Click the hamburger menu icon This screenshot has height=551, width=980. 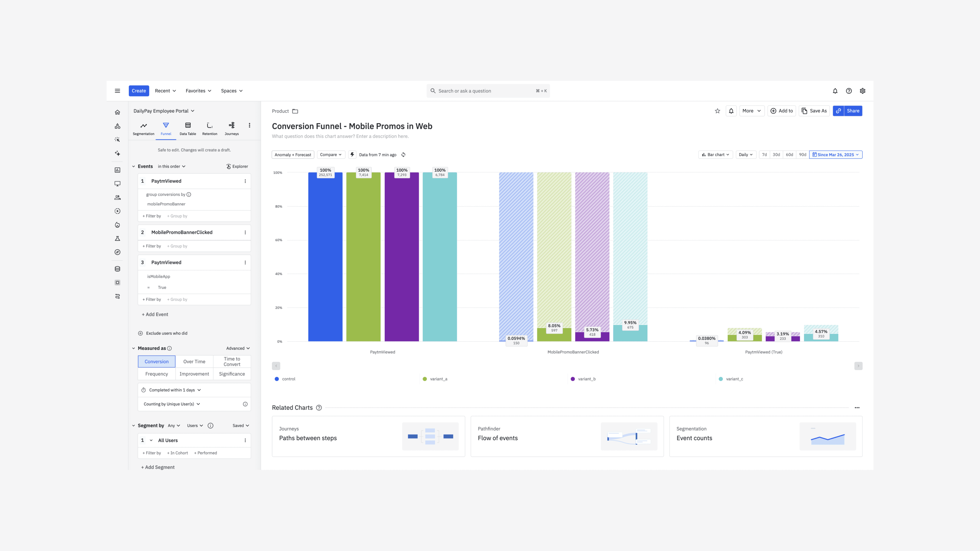point(118,91)
